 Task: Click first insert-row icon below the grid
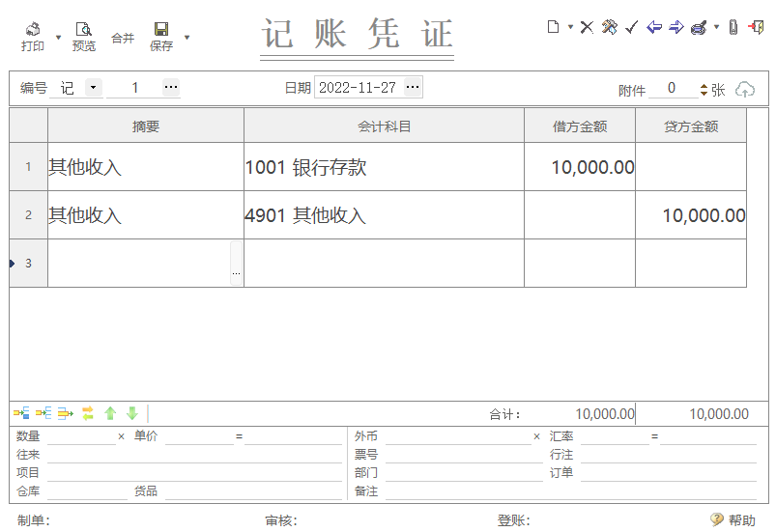[21, 413]
